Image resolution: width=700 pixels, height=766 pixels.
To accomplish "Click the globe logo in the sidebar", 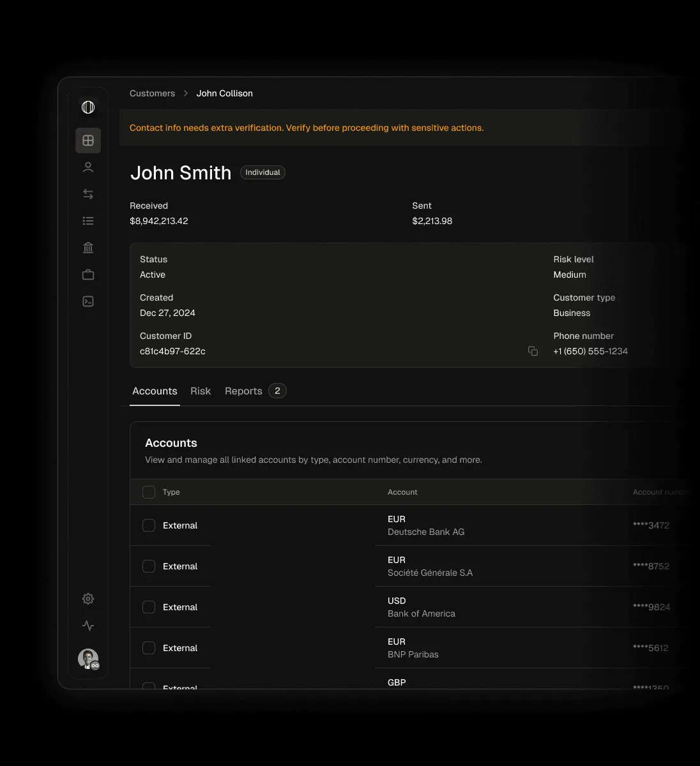I will pyautogui.click(x=88, y=107).
